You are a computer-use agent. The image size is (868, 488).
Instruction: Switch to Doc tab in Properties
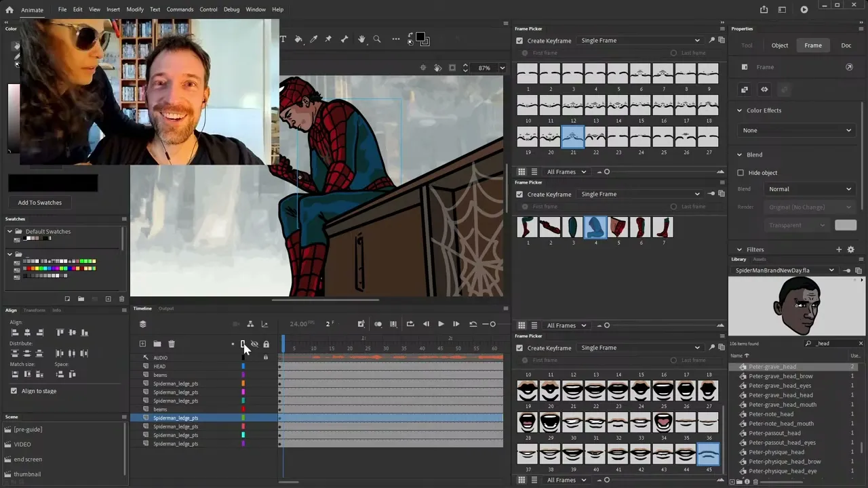(846, 45)
